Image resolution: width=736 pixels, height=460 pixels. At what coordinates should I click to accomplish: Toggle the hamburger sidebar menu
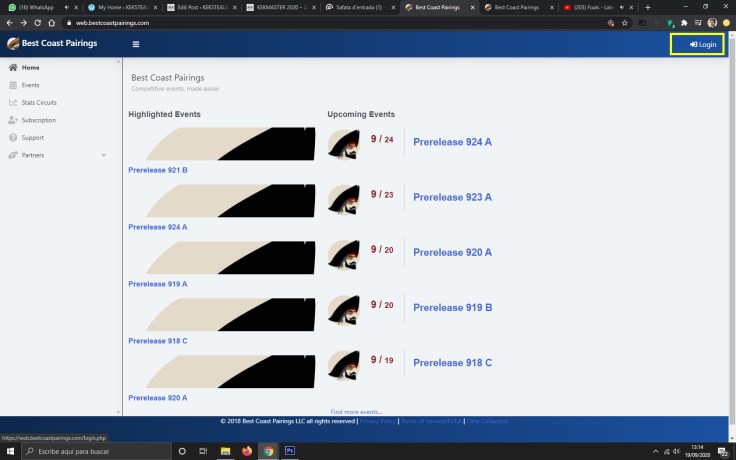tap(136, 45)
